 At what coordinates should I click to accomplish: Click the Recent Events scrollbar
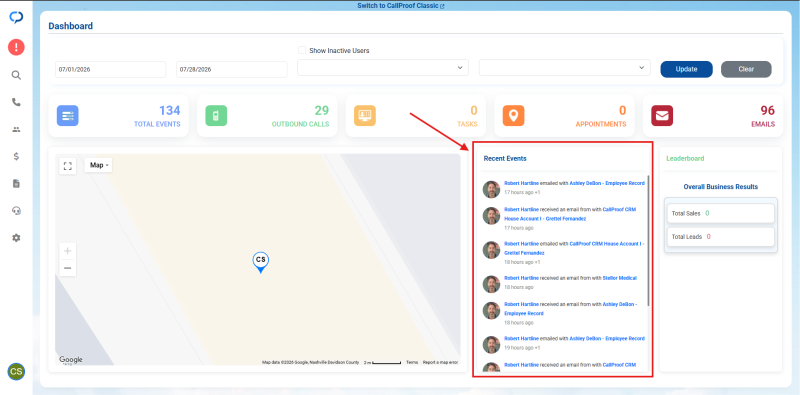point(648,240)
